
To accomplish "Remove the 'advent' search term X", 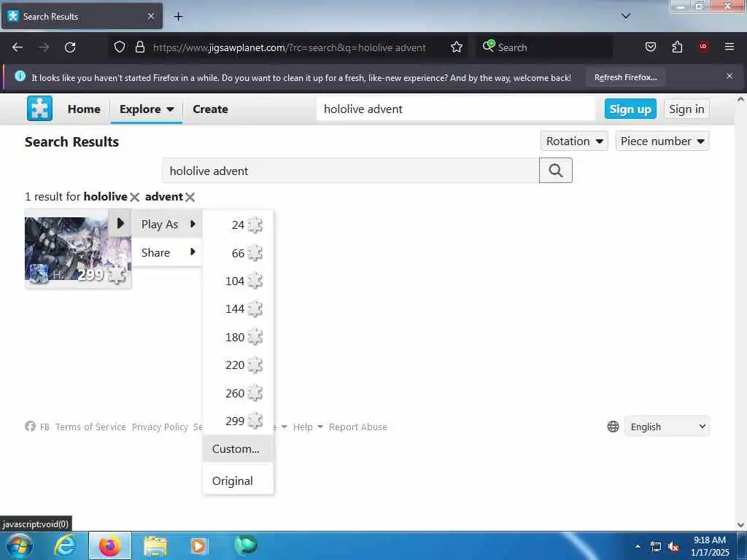I will (x=190, y=197).
